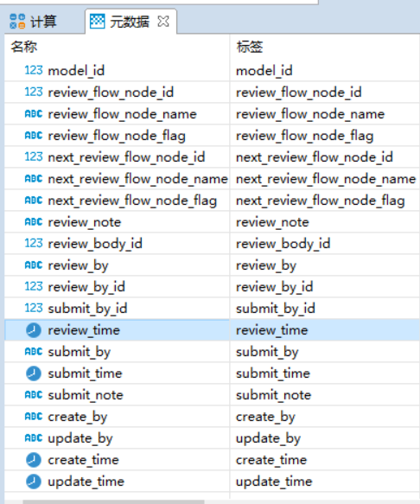Click the horizontal scrollbar at bottom
This screenshot has height=504, width=420.
tap(113, 501)
